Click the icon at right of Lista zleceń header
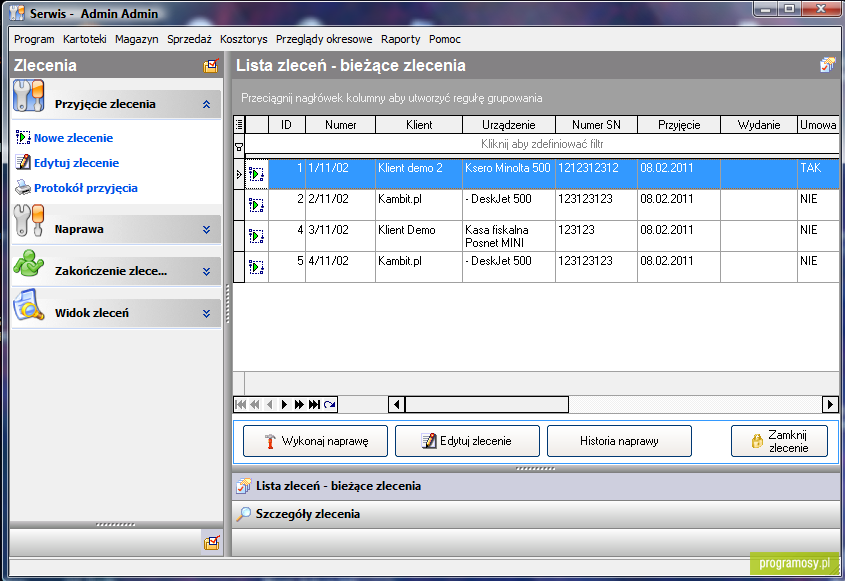 (x=827, y=65)
